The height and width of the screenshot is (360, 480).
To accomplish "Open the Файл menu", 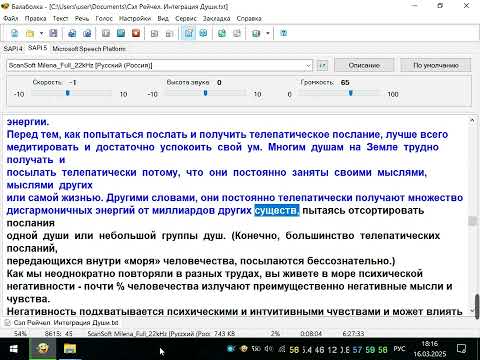I will pos(11,19).
